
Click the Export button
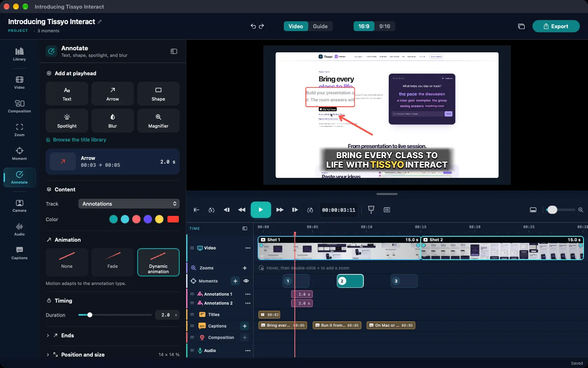coord(556,26)
